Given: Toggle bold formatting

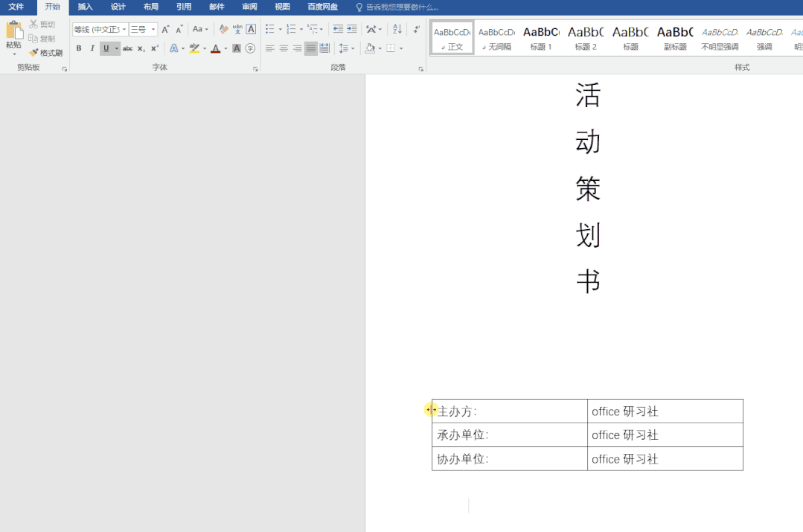Looking at the screenshot, I should tap(79, 48).
